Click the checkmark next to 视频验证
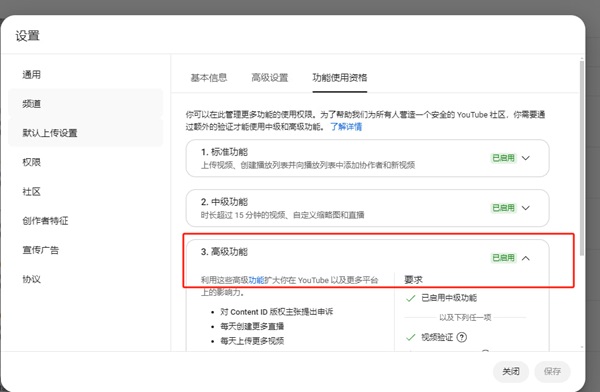 (411, 337)
